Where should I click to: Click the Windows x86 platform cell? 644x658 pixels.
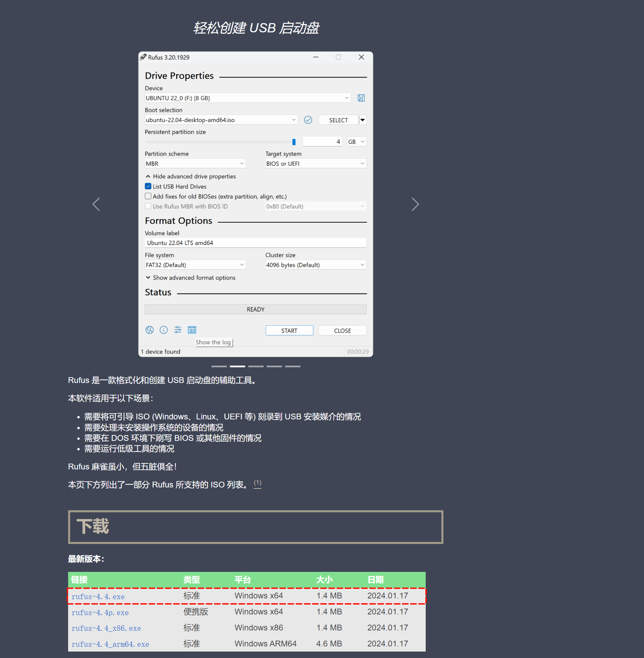259,628
